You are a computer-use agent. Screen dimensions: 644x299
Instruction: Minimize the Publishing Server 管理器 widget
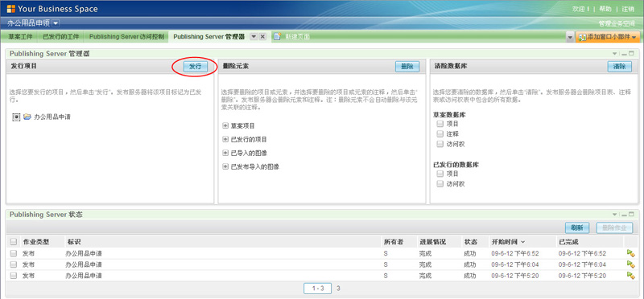[624, 54]
